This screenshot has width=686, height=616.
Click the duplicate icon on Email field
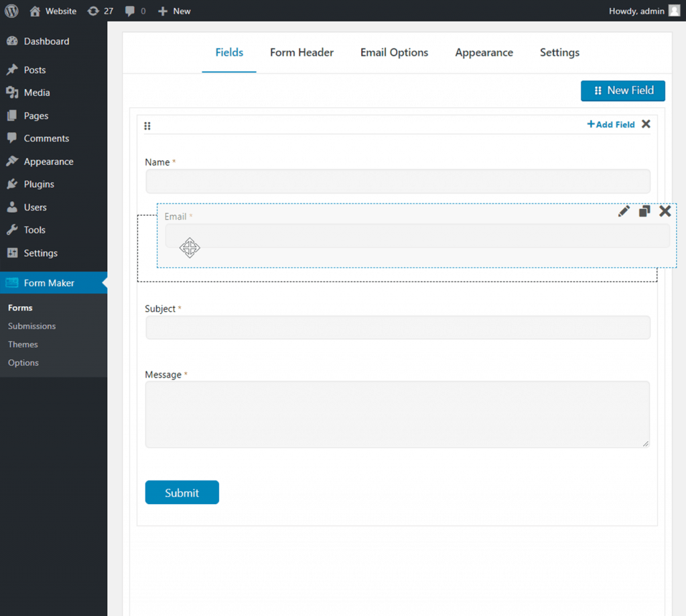644,211
